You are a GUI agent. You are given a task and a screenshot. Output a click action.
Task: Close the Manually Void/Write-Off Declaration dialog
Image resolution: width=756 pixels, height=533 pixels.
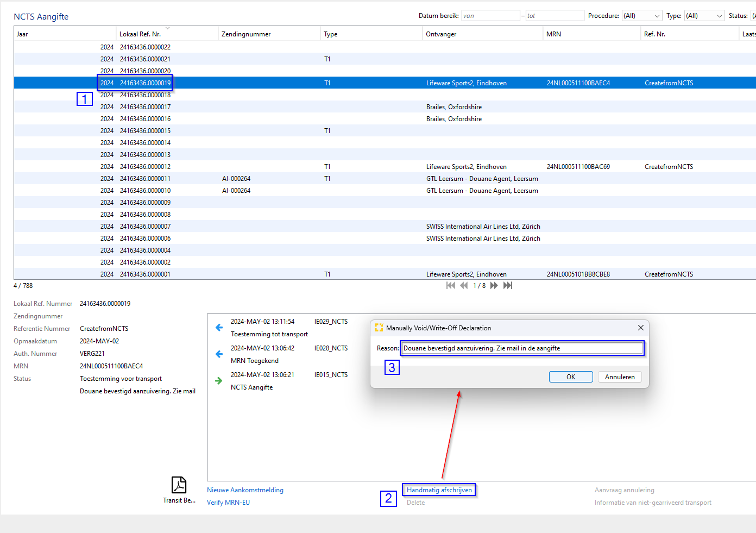[x=641, y=328]
